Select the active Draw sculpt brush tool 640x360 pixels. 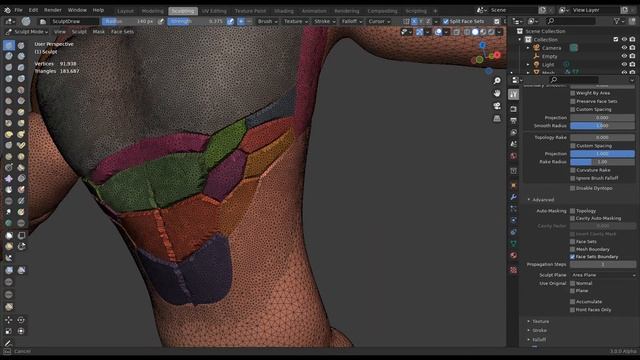[x=9, y=45]
